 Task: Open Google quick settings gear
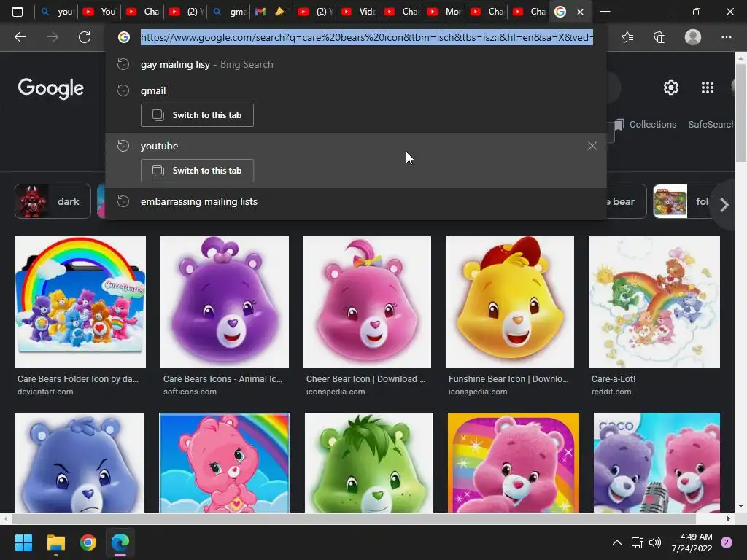671,87
